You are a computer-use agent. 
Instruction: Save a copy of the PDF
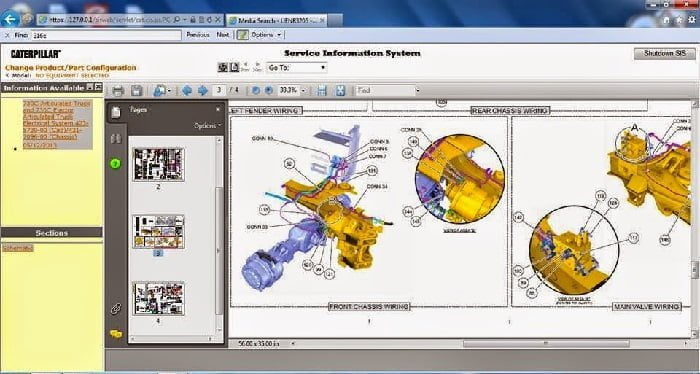tap(136, 91)
